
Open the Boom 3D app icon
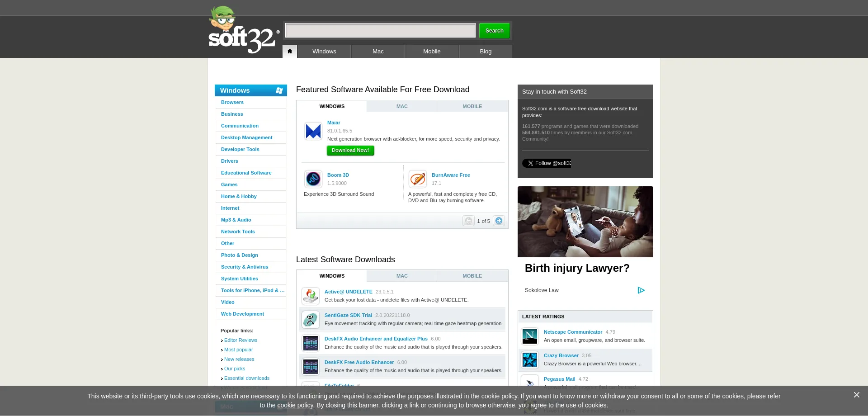(x=313, y=179)
